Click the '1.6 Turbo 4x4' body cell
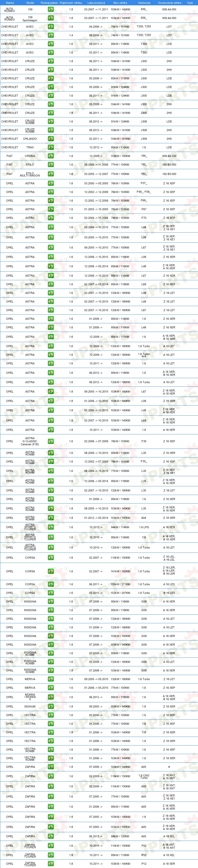 click(x=144, y=355)
